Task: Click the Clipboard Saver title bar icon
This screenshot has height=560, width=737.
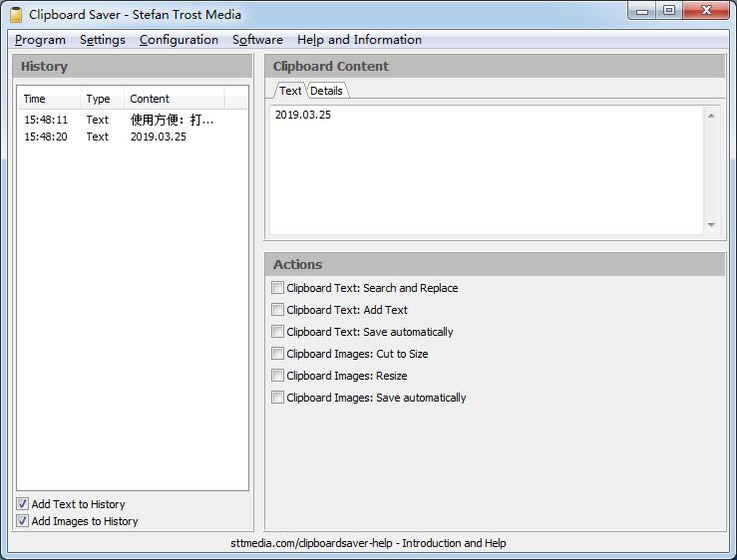Action: click(16, 15)
